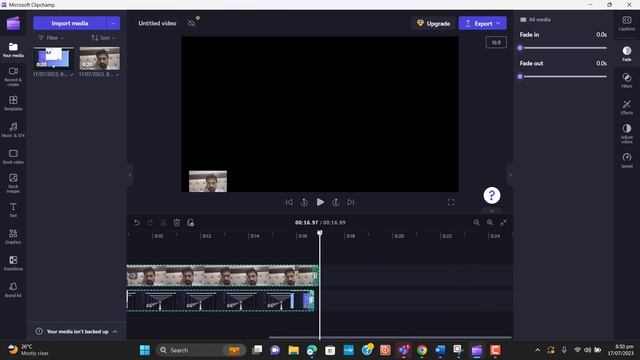Change the 16:9 aspect ratio
This screenshot has height=360, width=640.
click(496, 42)
